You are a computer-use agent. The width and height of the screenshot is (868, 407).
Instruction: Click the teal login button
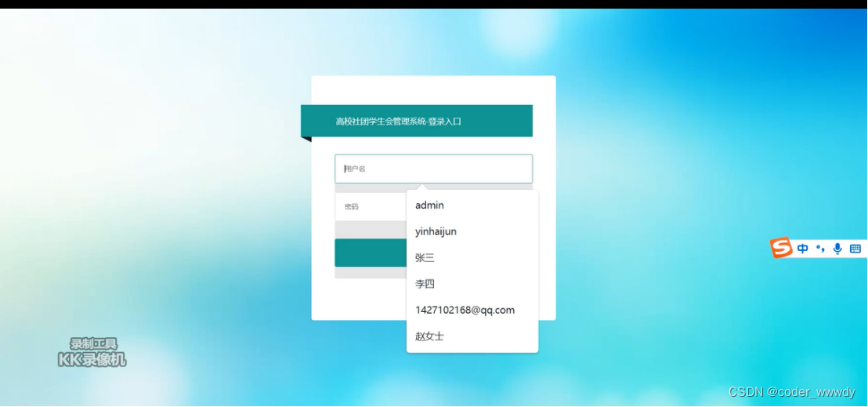(x=371, y=253)
